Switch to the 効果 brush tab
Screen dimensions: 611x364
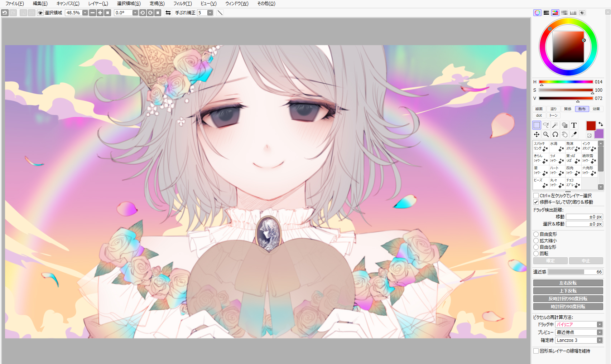[596, 109]
